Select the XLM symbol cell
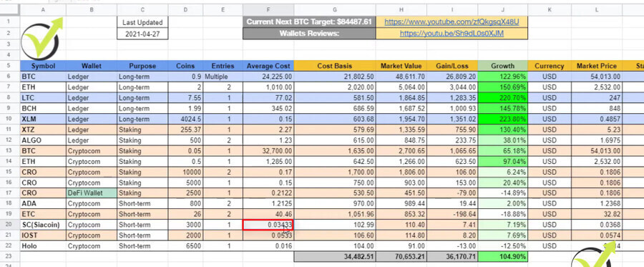This screenshot has width=644, height=267. click(43, 119)
